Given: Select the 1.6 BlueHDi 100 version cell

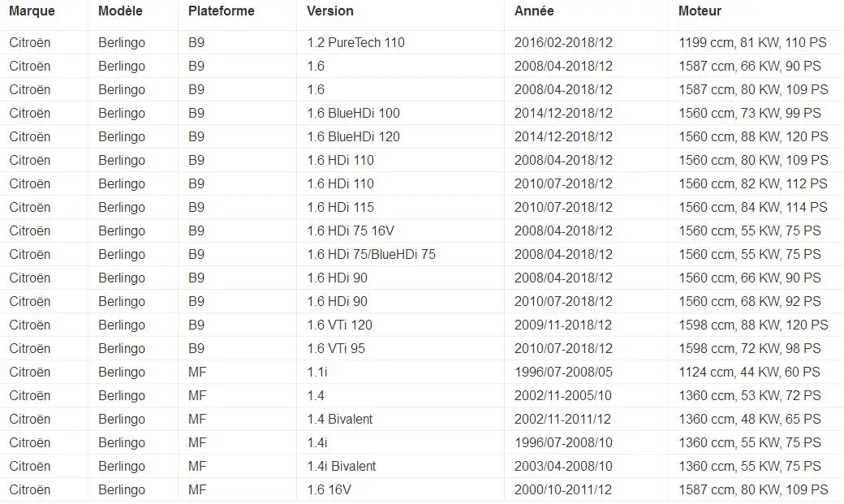Looking at the screenshot, I should point(400,113).
